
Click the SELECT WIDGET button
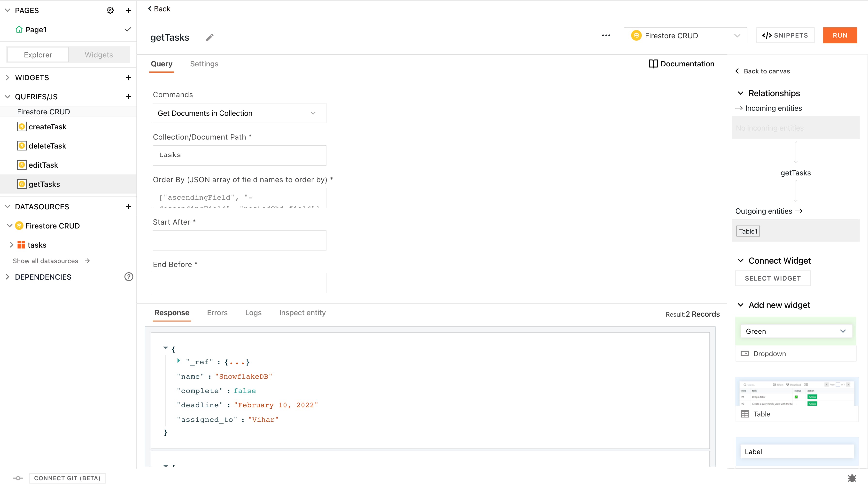click(773, 278)
